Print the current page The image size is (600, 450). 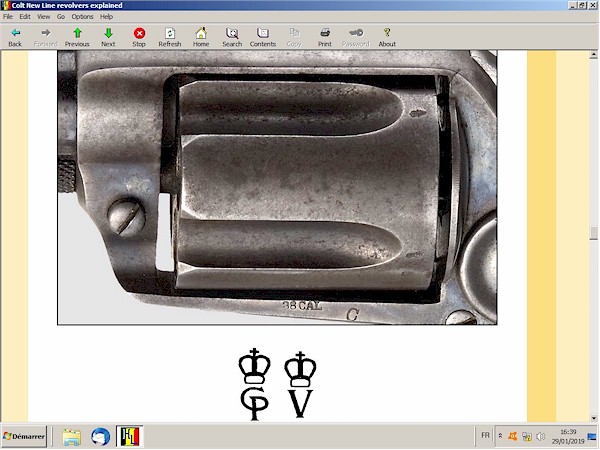pos(324,37)
